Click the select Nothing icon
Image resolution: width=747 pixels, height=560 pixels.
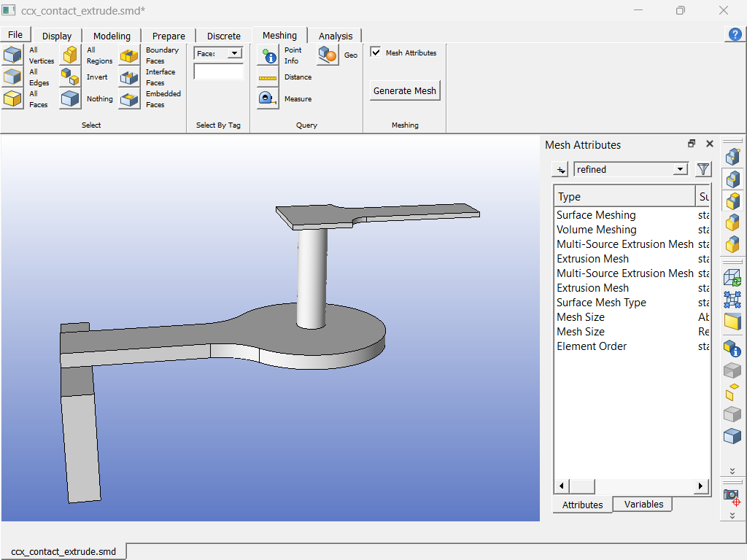tap(70, 98)
